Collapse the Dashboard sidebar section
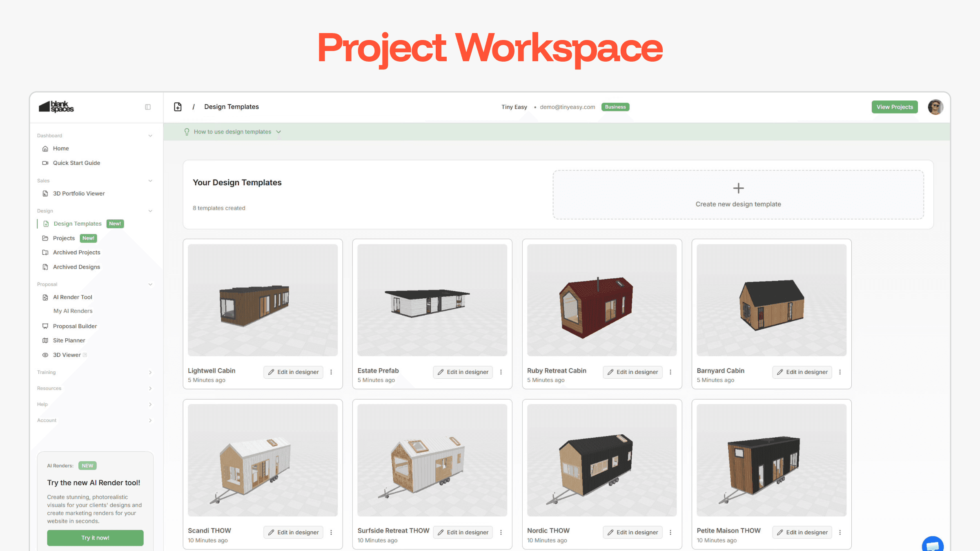The height and width of the screenshot is (551, 980). [150, 136]
